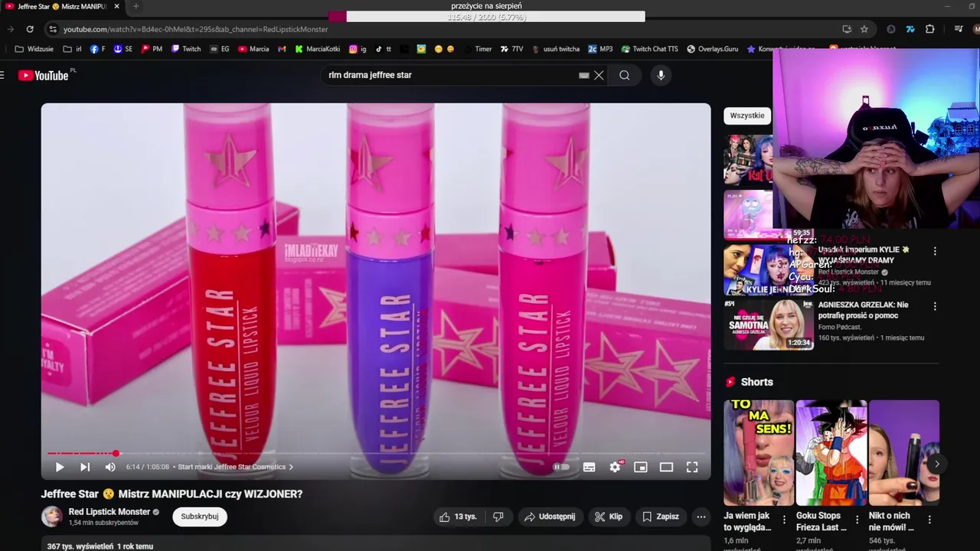The width and height of the screenshot is (980, 551).
Task: Open the Red Lipstick Monster channel avatar
Action: [x=52, y=517]
